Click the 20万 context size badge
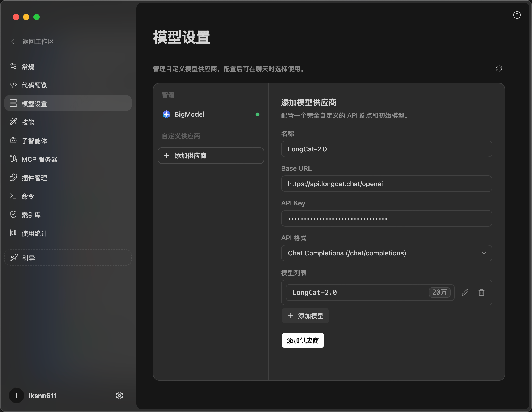 (x=439, y=293)
